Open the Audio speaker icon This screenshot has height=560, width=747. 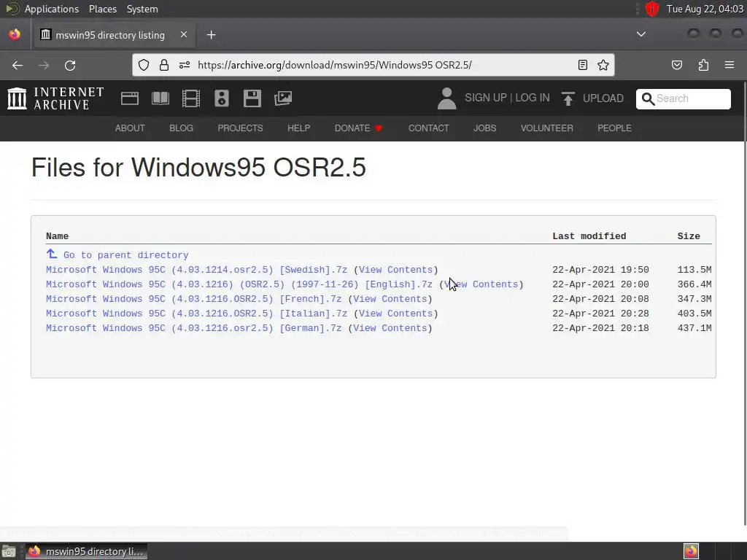(x=222, y=98)
